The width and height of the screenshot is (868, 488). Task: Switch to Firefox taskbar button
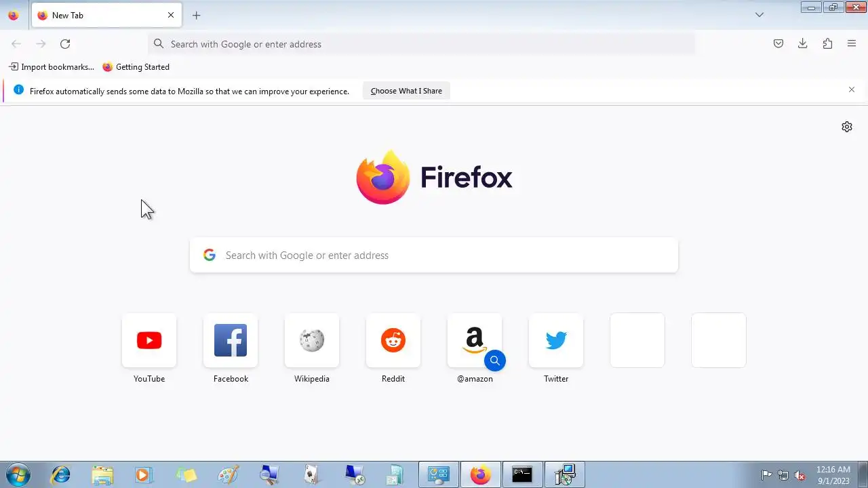coord(480,475)
